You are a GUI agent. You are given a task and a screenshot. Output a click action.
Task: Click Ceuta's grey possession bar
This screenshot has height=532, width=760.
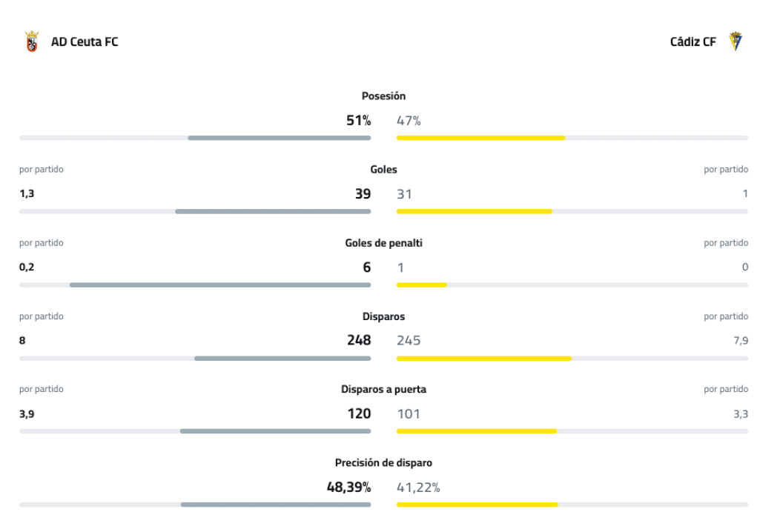pyautogui.click(x=279, y=138)
